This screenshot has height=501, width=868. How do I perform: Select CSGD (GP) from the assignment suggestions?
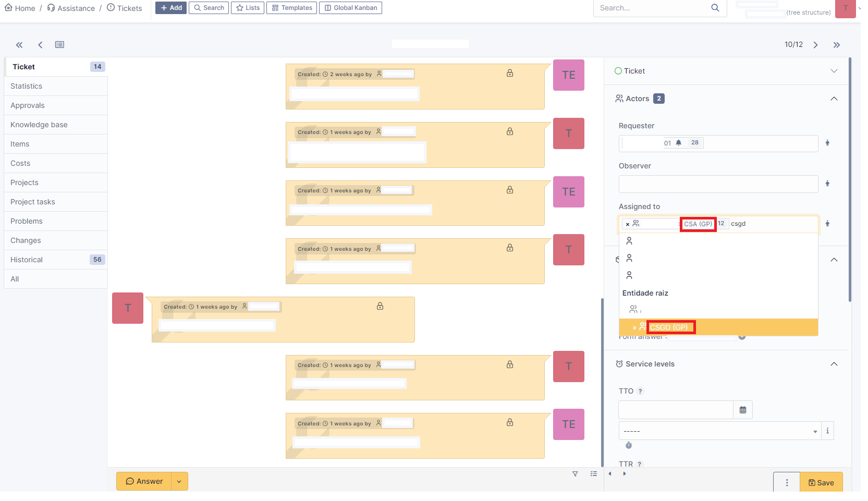(x=671, y=327)
